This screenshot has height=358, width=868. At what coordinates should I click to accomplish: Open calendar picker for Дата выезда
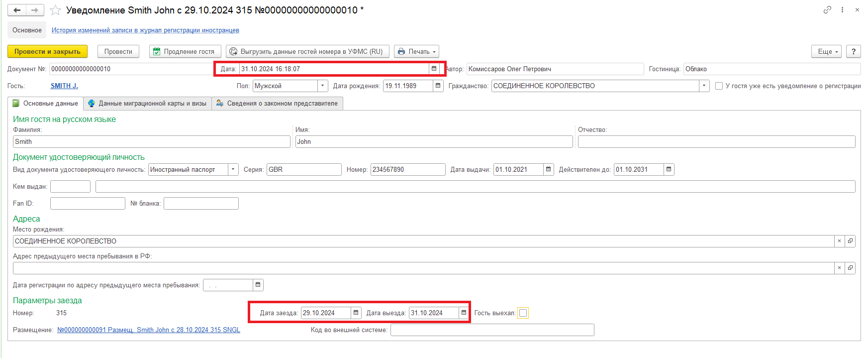pos(464,313)
